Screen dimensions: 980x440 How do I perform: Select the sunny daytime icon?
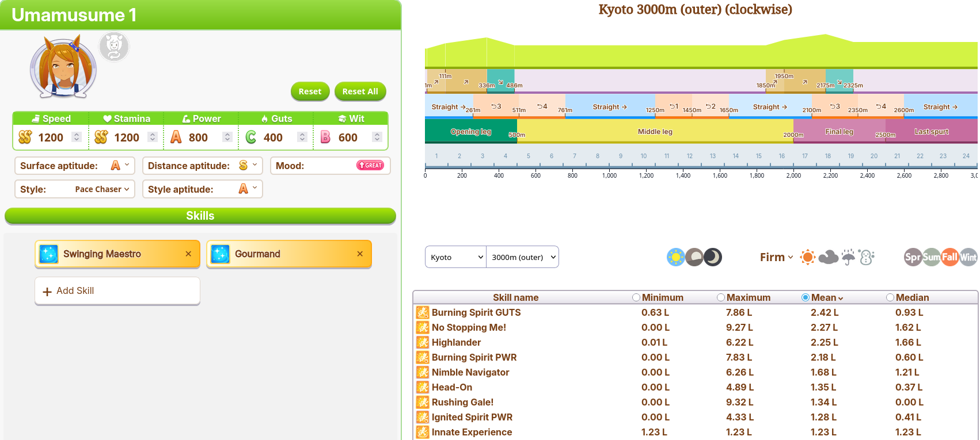(675, 257)
